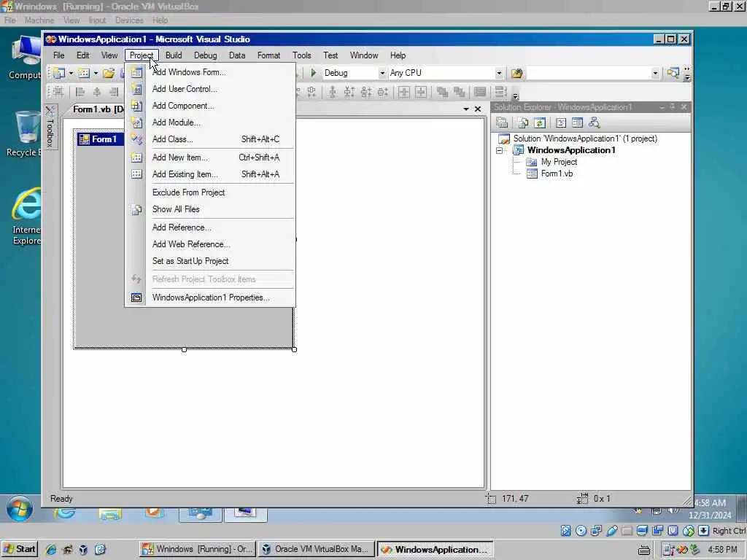Open the File menu
This screenshot has width=747, height=560.
[x=58, y=55]
